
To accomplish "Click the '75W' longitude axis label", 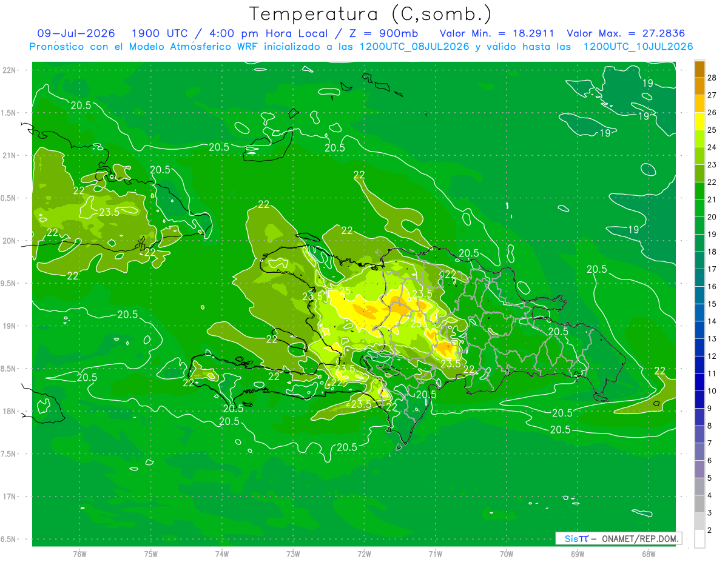I will 151,554.
